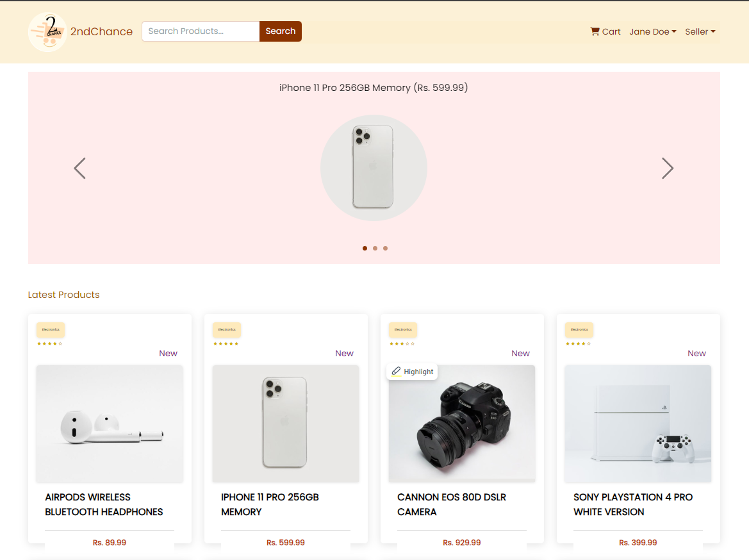The width and height of the screenshot is (749, 560).
Task: Advance to next carousel slide arrow
Action: click(x=668, y=169)
